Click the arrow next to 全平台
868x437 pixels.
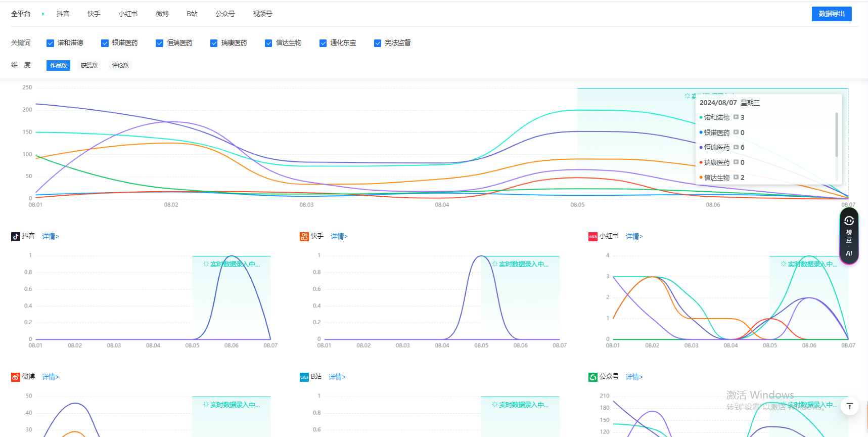pos(43,14)
